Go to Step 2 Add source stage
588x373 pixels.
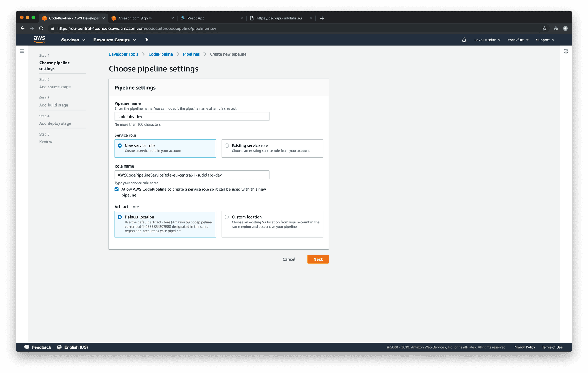55,87
